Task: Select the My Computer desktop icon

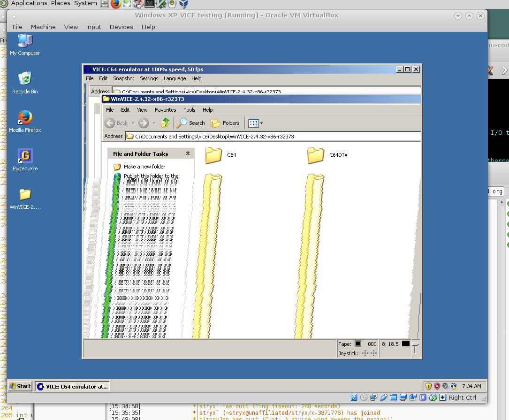Action: [x=25, y=45]
